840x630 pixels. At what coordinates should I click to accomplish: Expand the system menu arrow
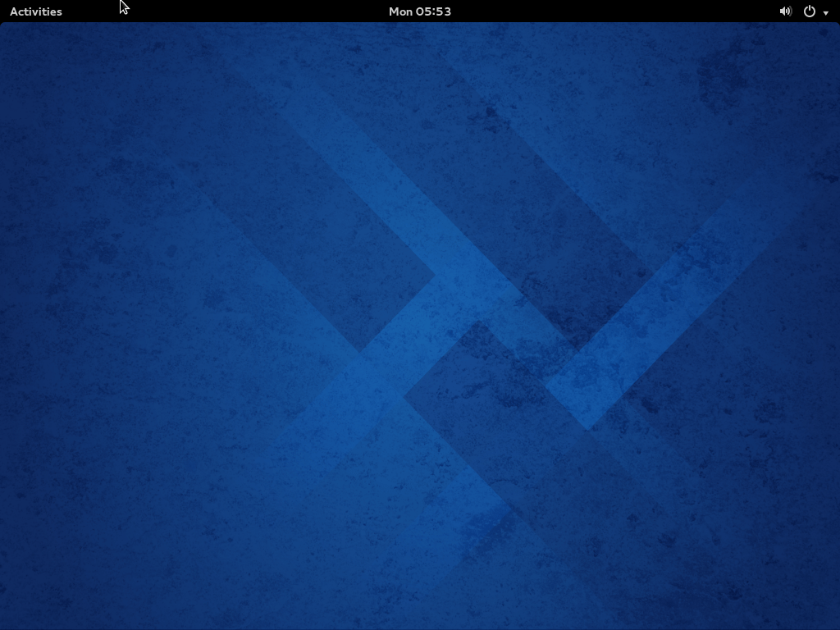coord(825,13)
